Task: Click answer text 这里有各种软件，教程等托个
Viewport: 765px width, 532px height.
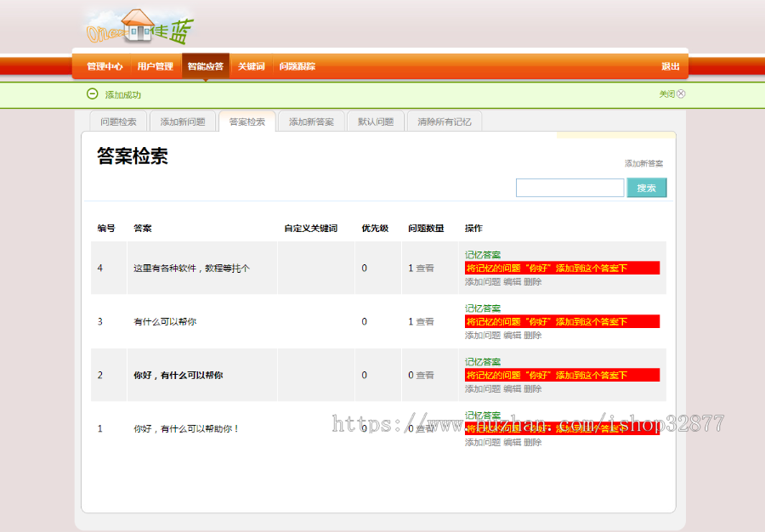Action: pos(191,269)
